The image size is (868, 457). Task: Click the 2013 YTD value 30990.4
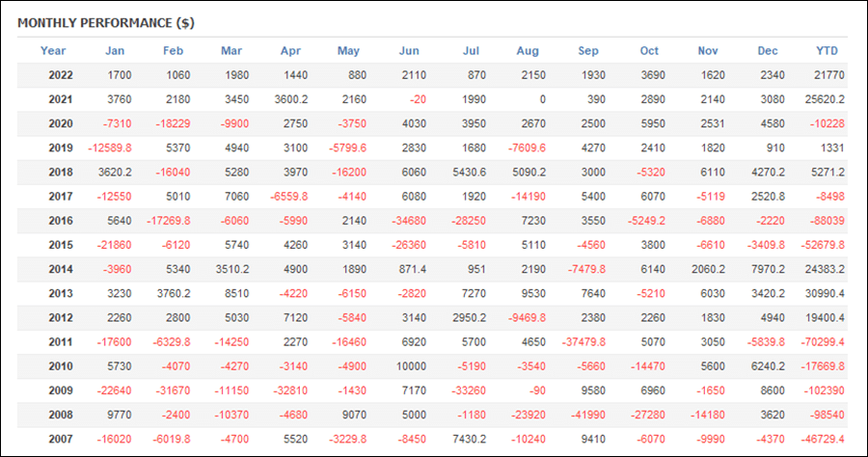point(825,294)
